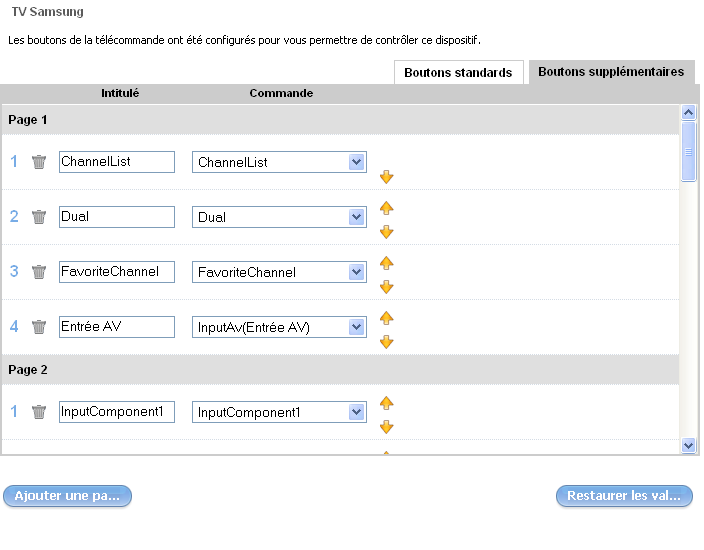Delete the InputComponent1 entry
Screen dimensions: 704x550
[39, 412]
